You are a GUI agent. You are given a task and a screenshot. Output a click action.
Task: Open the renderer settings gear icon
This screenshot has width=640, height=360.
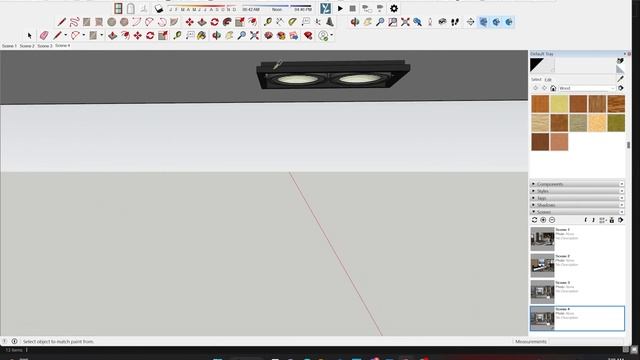pos(394,8)
